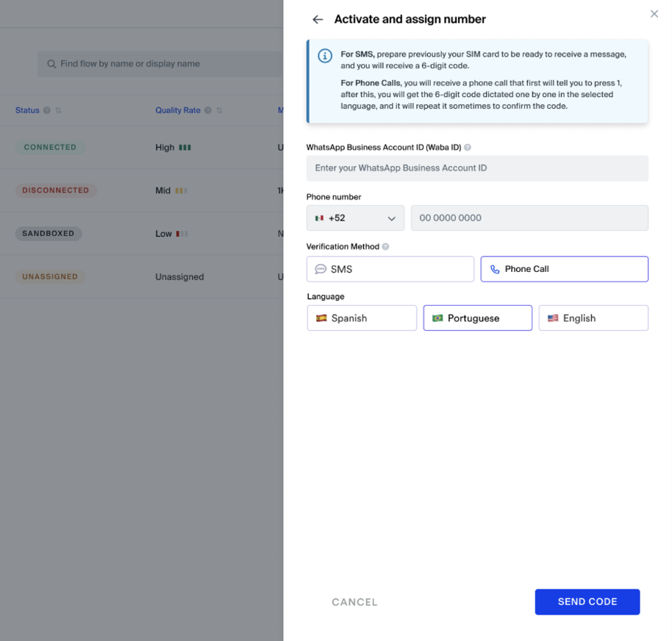Open help icon beside Verification Method

pos(385,246)
